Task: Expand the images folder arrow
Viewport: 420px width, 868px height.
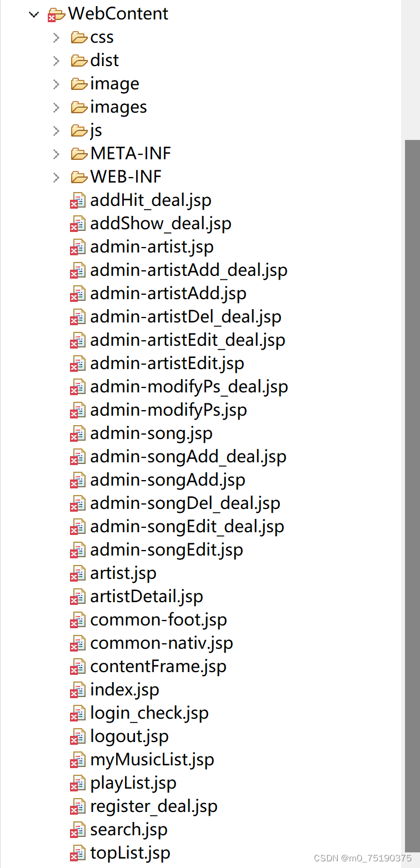Action: click(x=56, y=107)
